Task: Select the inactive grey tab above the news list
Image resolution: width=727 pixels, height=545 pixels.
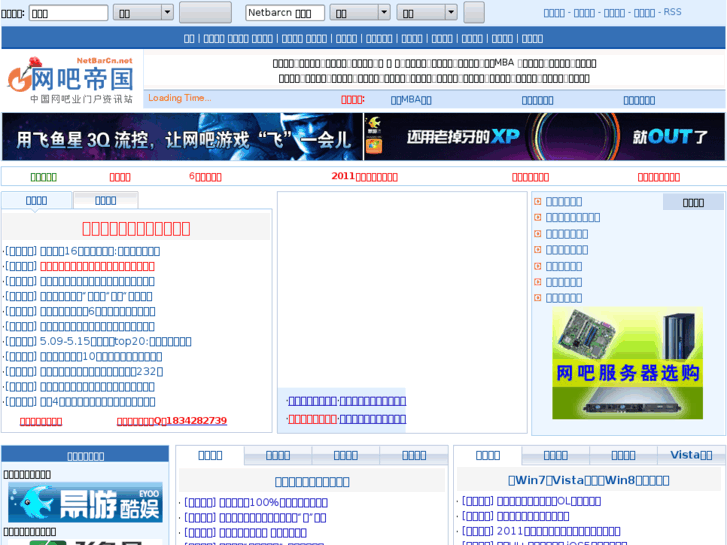Action: [106, 200]
